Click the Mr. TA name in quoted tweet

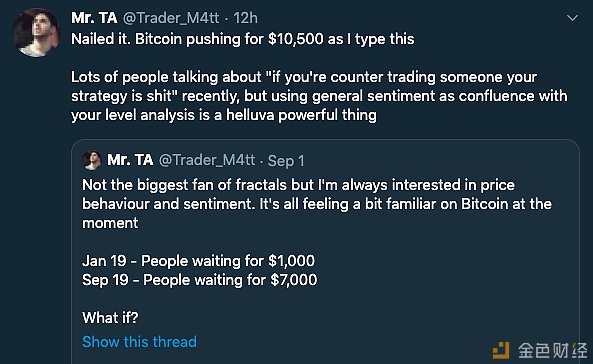click(130, 160)
